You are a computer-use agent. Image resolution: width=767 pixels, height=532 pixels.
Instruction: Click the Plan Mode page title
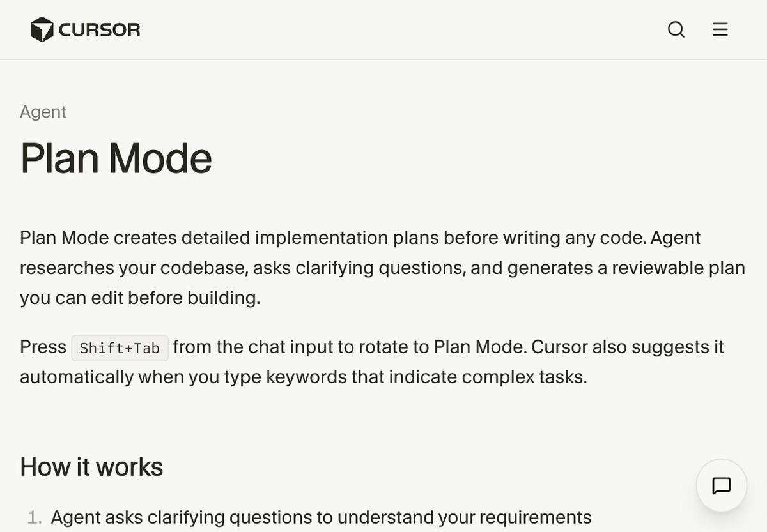116,158
